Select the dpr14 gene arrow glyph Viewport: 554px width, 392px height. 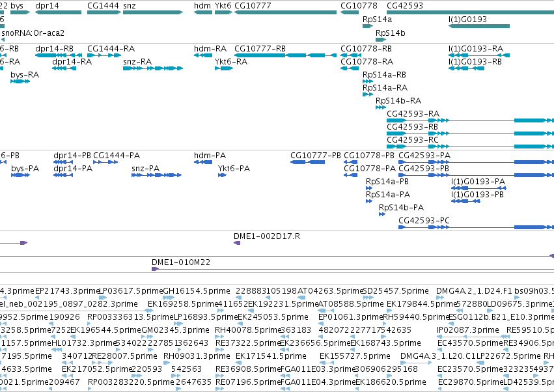(59, 12)
